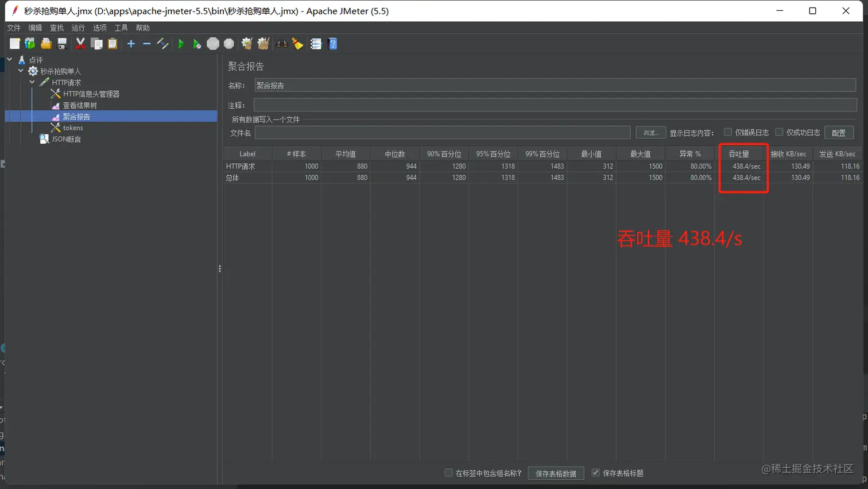Click the 90% 百分位 column header

444,154
